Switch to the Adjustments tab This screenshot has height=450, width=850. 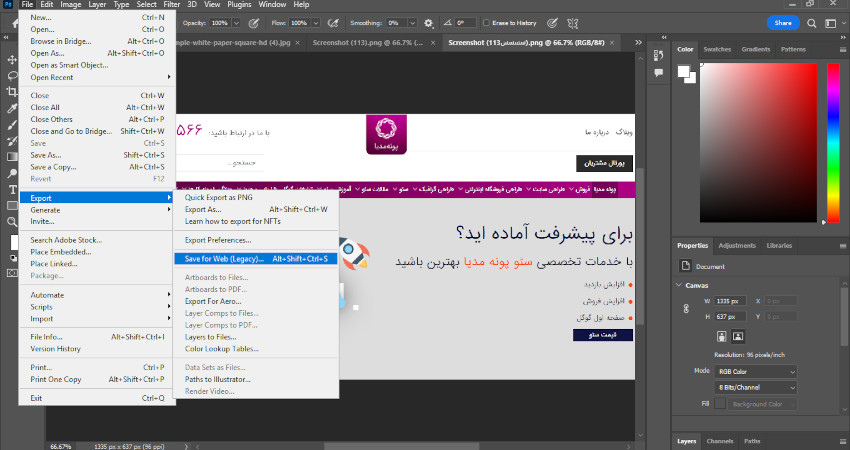737,246
